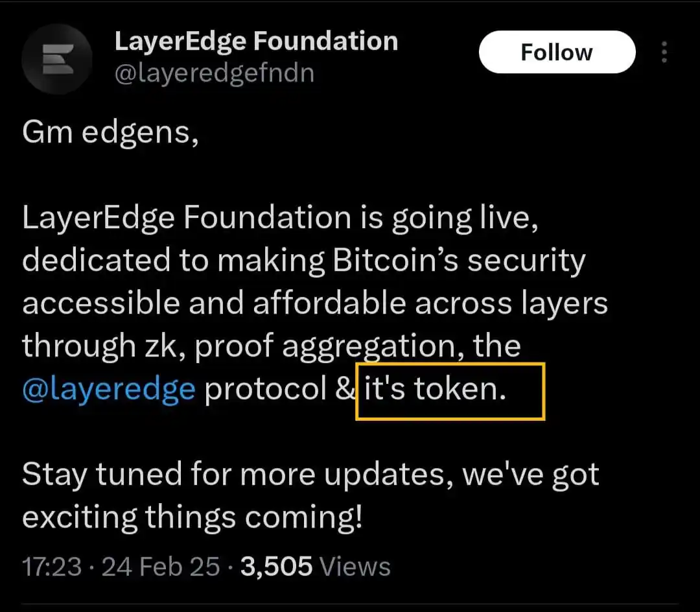
Task: Click the "accessible and affordable" phrase
Action: (x=213, y=304)
